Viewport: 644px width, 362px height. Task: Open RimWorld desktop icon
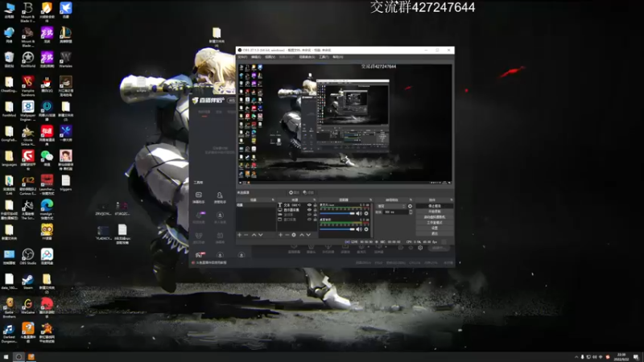28,60
